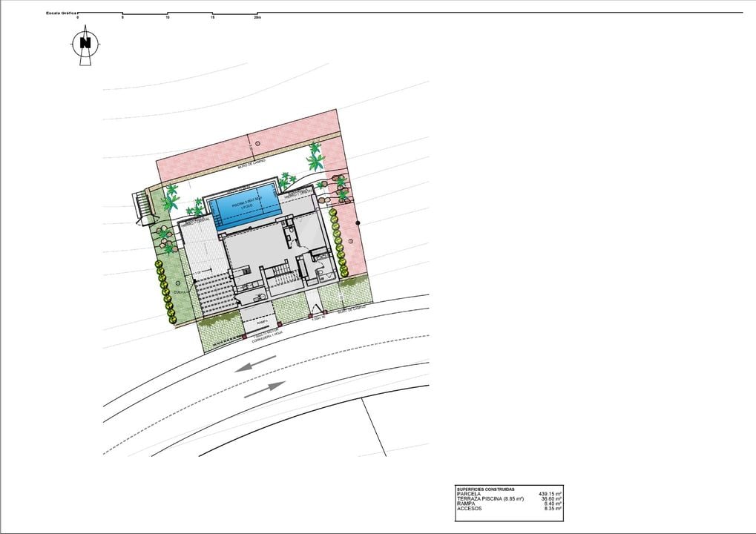
Task: Click the right-pointing road direction arrow
Action: point(265,389)
